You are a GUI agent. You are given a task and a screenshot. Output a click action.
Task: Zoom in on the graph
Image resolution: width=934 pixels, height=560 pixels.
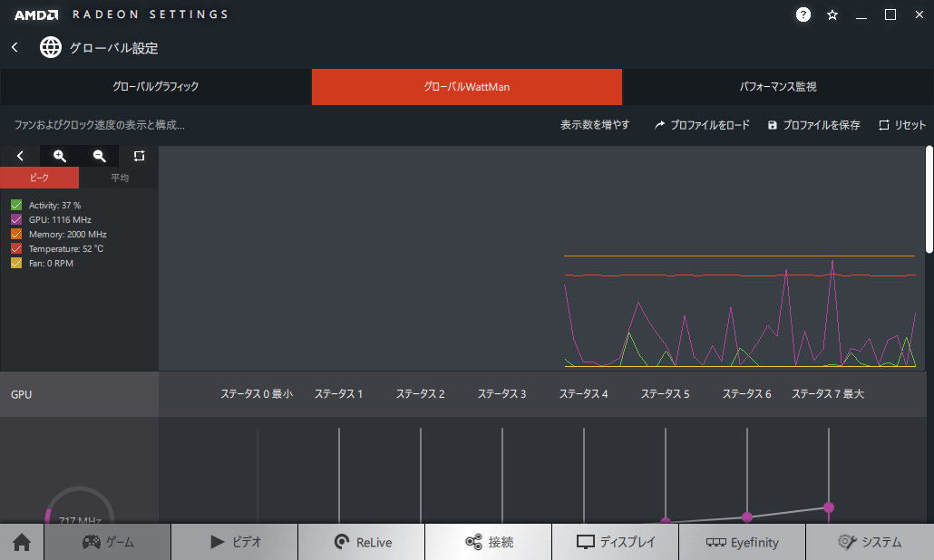tap(60, 156)
